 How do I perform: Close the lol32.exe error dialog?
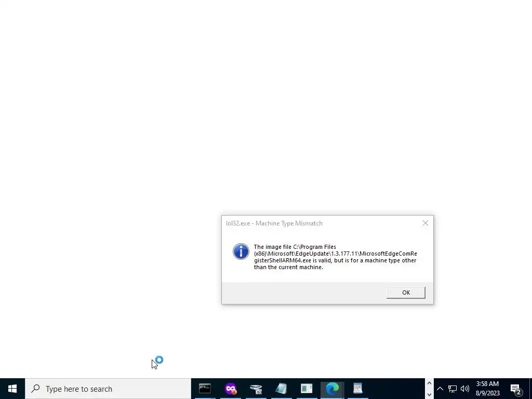click(425, 223)
